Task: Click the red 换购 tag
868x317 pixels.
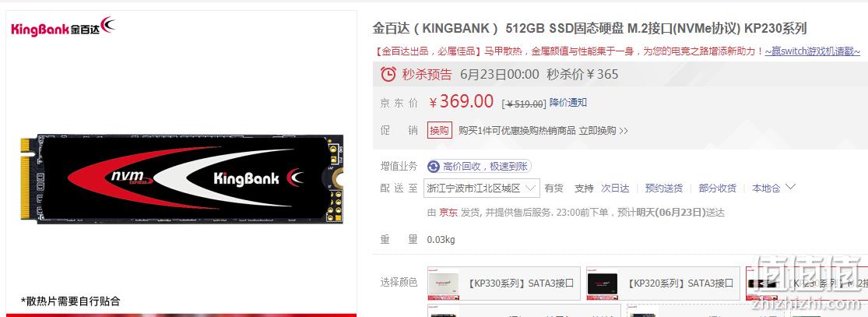Action: point(440,131)
